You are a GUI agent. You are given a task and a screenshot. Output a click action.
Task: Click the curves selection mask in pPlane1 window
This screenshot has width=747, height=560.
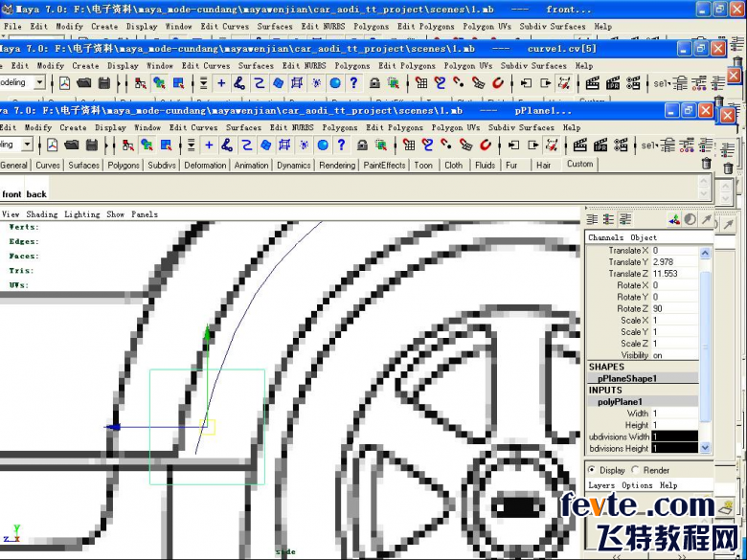tap(246, 145)
